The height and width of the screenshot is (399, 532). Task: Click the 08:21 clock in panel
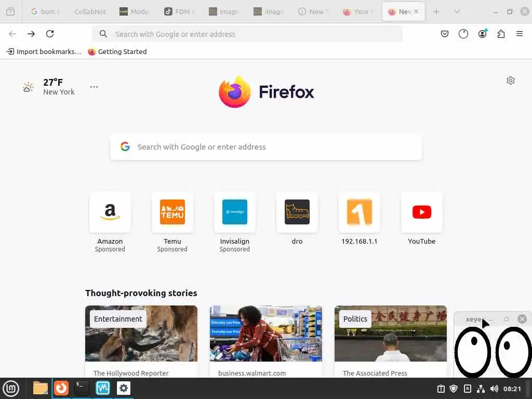click(512, 389)
